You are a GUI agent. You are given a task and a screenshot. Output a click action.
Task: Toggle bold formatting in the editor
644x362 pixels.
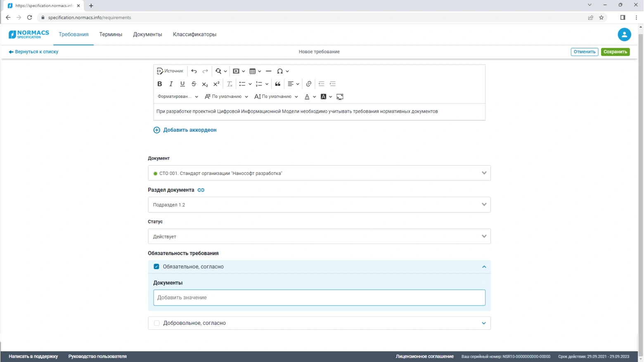click(160, 84)
